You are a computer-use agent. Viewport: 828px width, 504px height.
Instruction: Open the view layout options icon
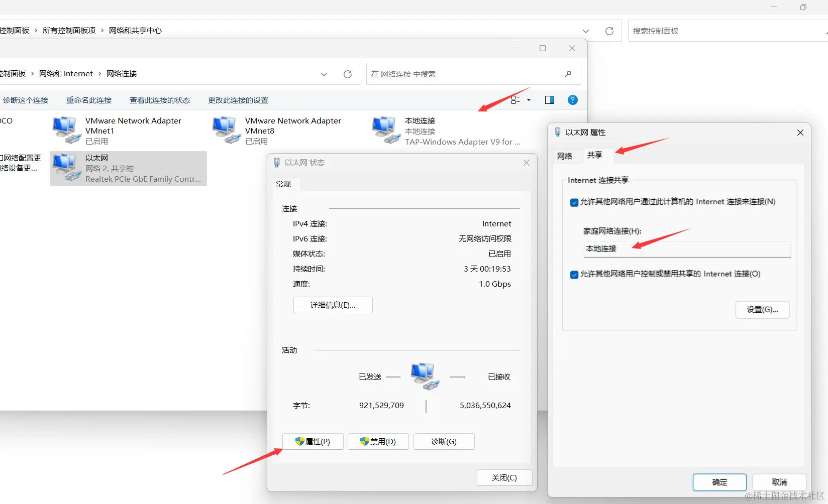pos(515,100)
